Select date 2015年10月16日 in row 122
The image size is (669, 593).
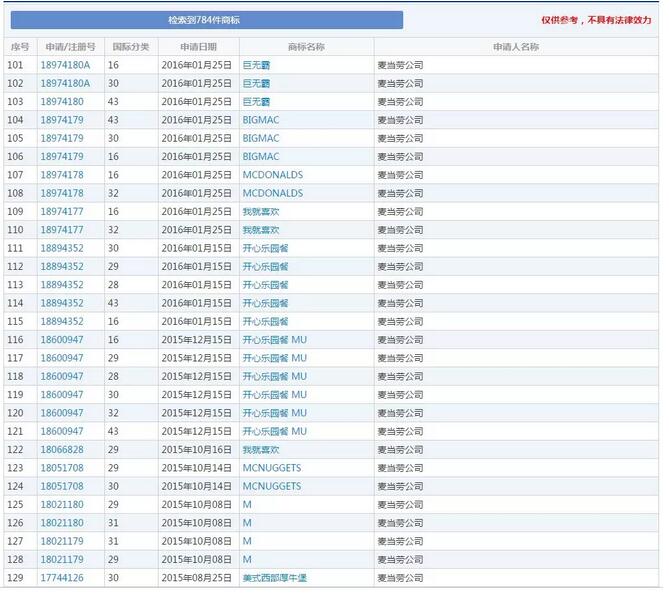coord(197,450)
